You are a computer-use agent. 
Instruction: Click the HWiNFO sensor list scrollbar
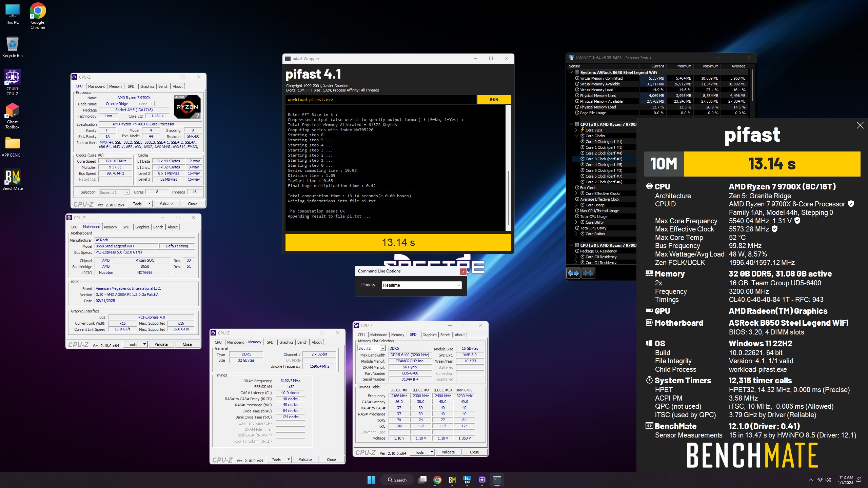[752, 85]
